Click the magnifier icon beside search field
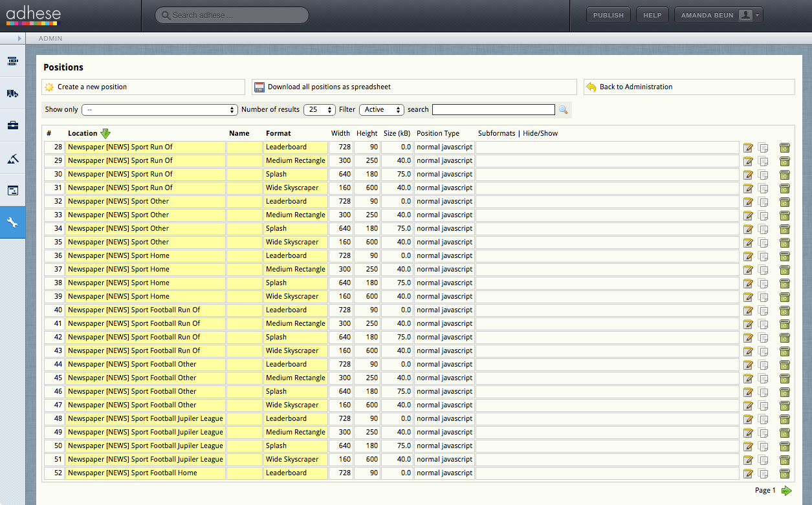This screenshot has width=812, height=505. (563, 110)
